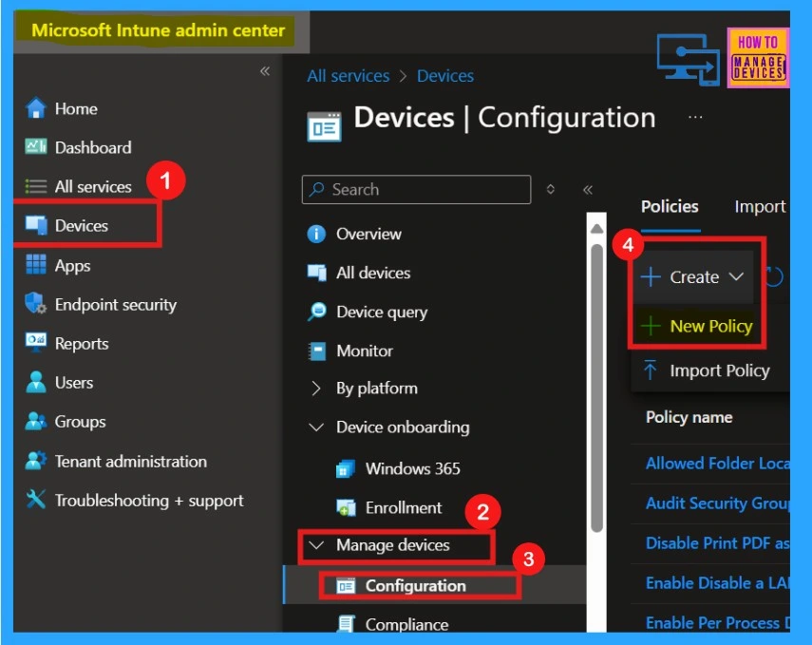The width and height of the screenshot is (812, 645).
Task: Select New Policy from Create menu
Action: [697, 326]
